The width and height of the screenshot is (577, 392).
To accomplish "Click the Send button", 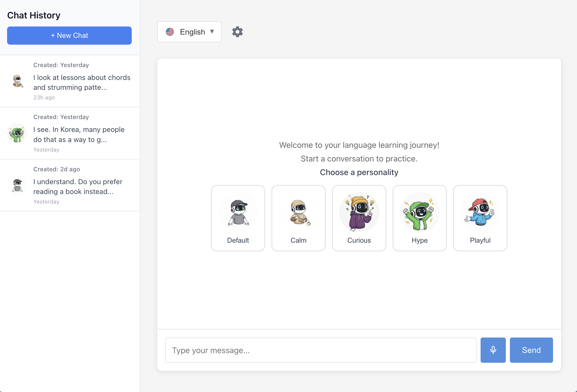I will (531, 350).
